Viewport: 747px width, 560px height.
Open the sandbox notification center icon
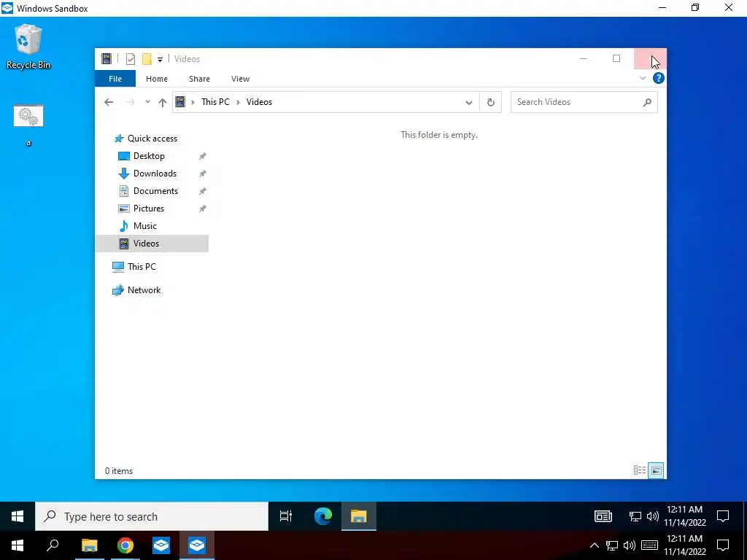[x=723, y=516]
